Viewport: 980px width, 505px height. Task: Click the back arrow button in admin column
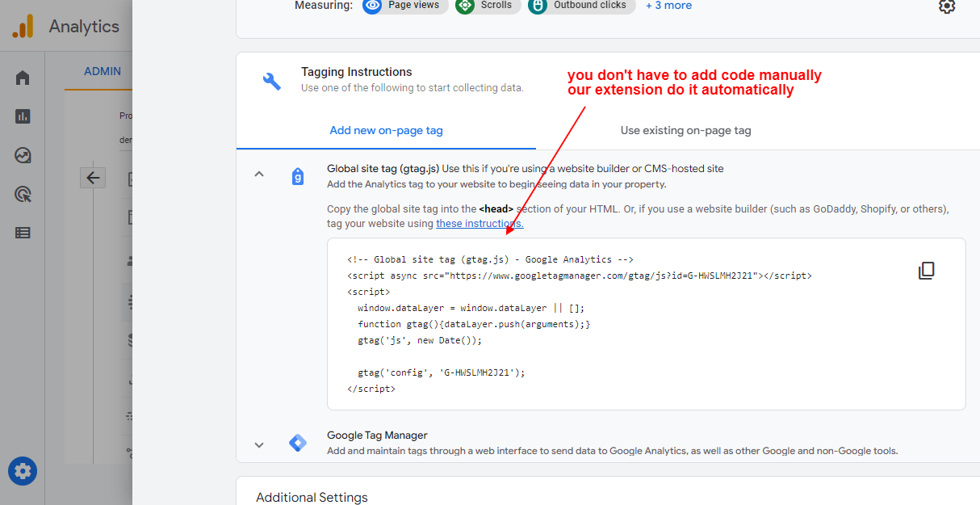pos(93,178)
